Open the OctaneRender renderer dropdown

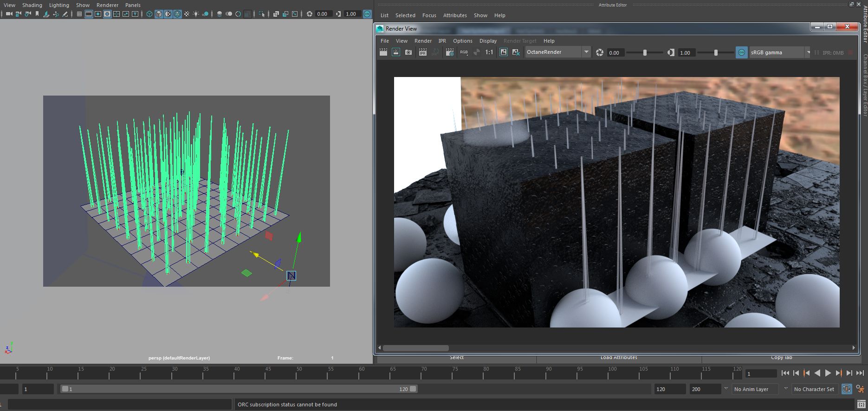[586, 52]
